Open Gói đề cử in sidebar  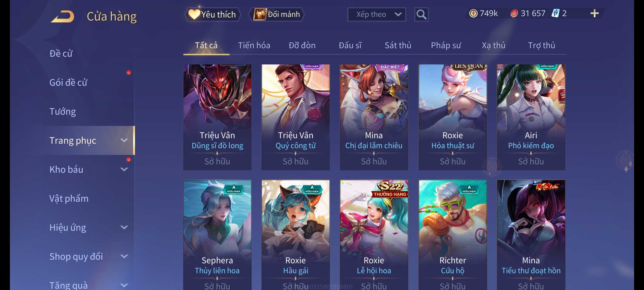(68, 82)
